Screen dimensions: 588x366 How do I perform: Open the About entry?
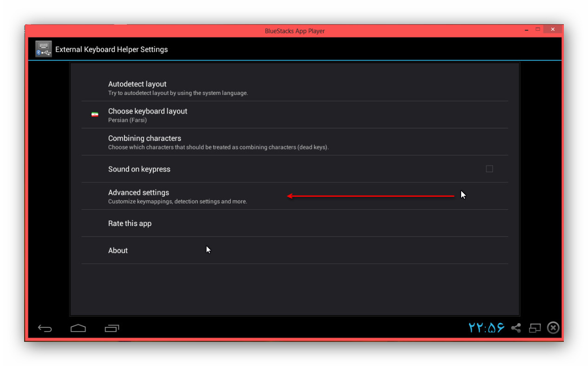(118, 250)
